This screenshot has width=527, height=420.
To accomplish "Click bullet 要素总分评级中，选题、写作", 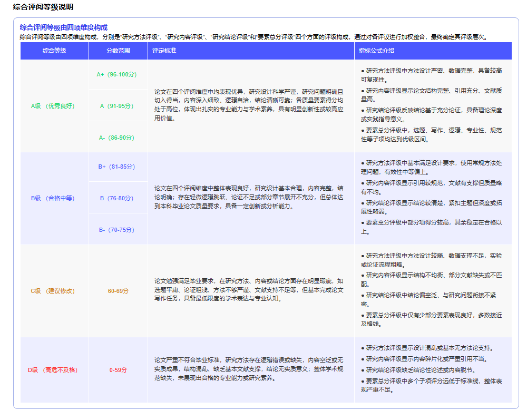I will (x=432, y=135).
